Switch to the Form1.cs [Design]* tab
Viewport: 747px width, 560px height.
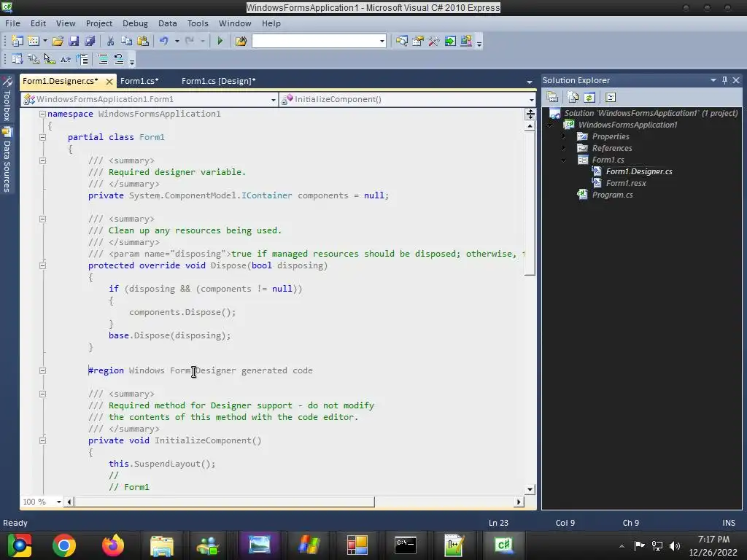tap(218, 81)
